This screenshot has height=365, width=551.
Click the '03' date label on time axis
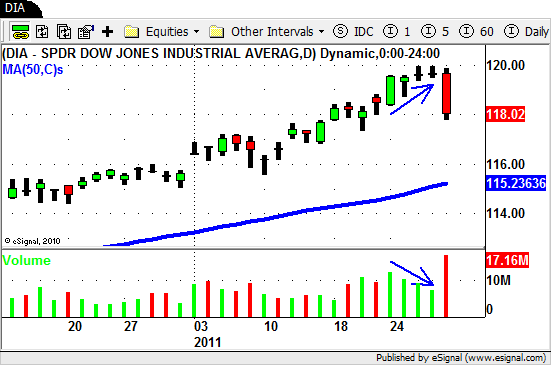(201, 326)
